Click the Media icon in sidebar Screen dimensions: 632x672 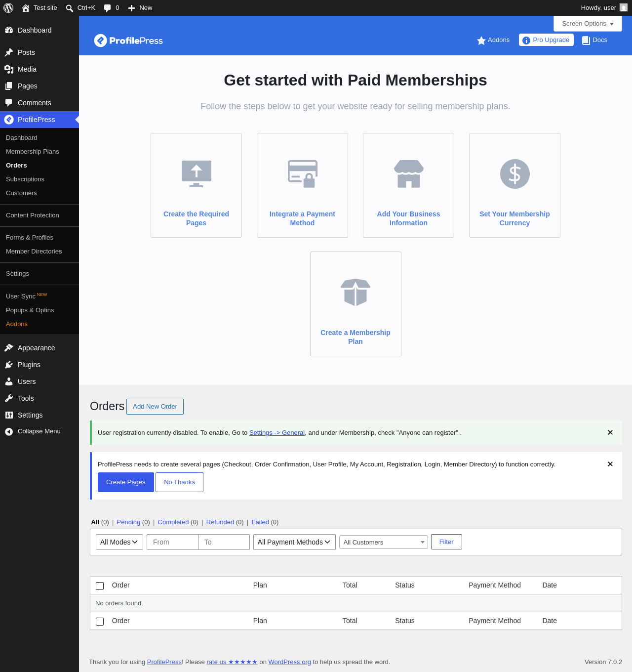(x=9, y=69)
